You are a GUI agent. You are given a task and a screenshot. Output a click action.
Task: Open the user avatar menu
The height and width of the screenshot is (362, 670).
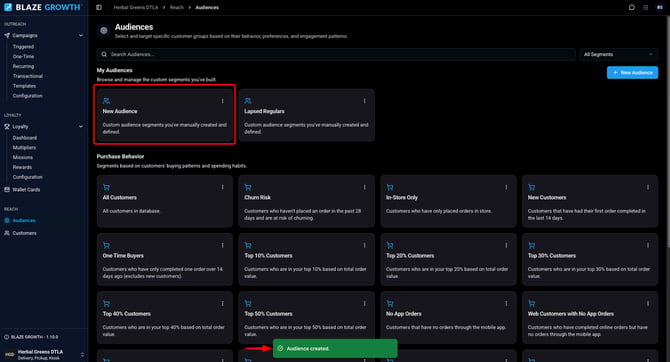(x=660, y=7)
